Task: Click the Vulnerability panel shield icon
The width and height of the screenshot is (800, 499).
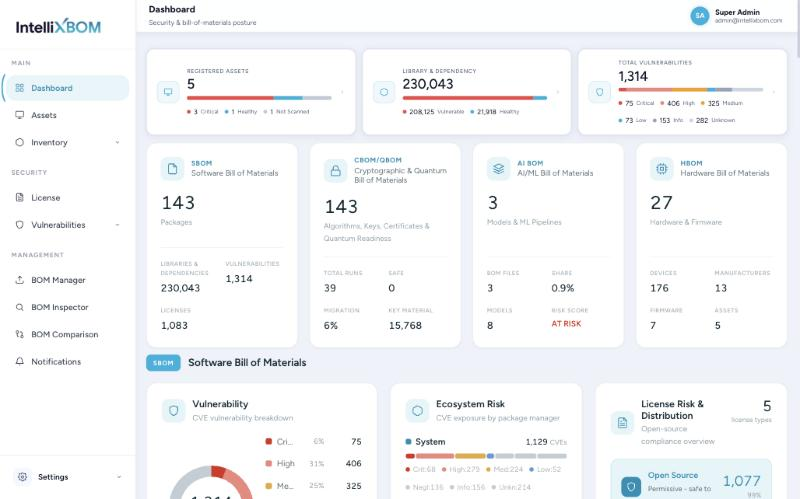Action: click(x=173, y=410)
